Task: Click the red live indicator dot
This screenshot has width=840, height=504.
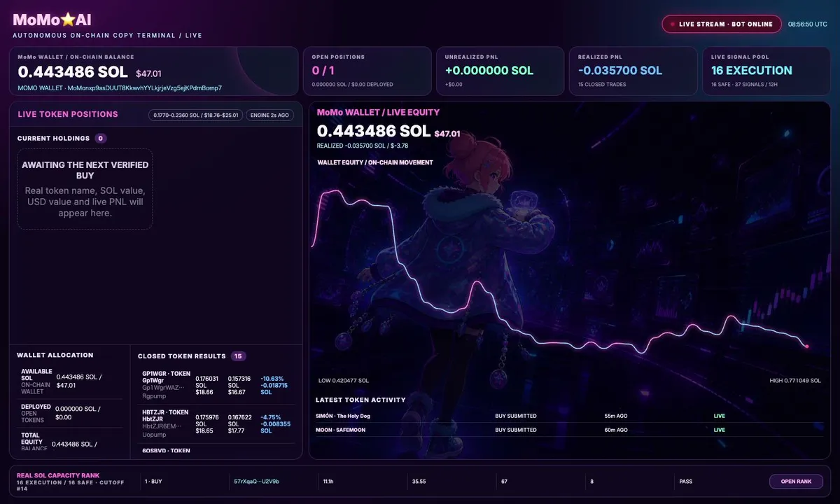Action: pyautogui.click(x=673, y=24)
